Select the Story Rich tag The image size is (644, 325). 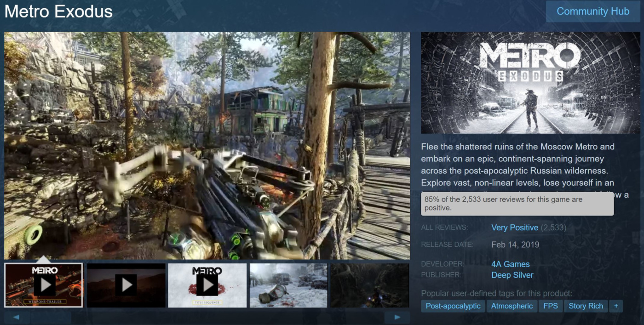[586, 306]
